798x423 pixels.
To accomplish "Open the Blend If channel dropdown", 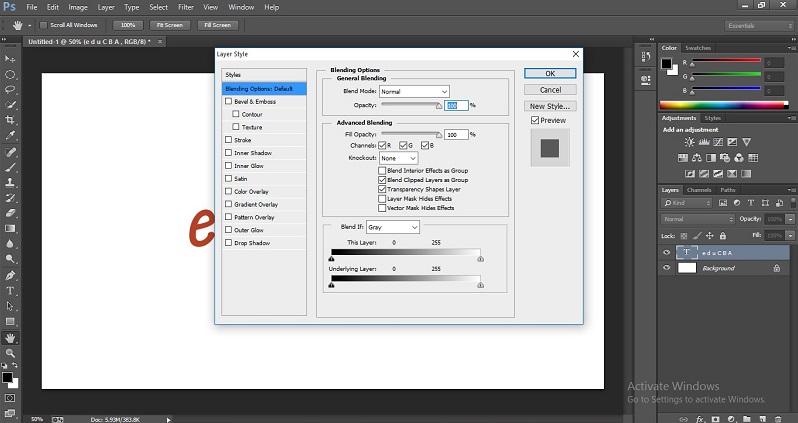I will [392, 227].
